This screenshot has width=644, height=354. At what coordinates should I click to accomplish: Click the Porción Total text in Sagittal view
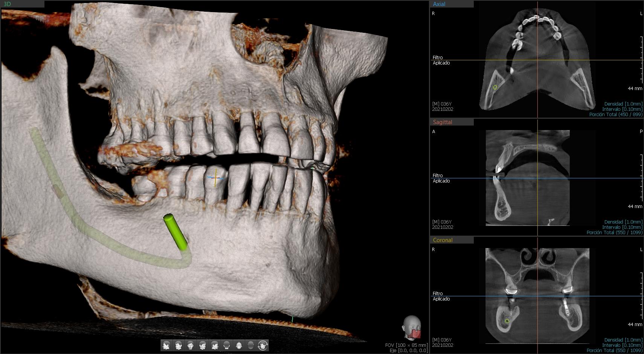pos(614,233)
